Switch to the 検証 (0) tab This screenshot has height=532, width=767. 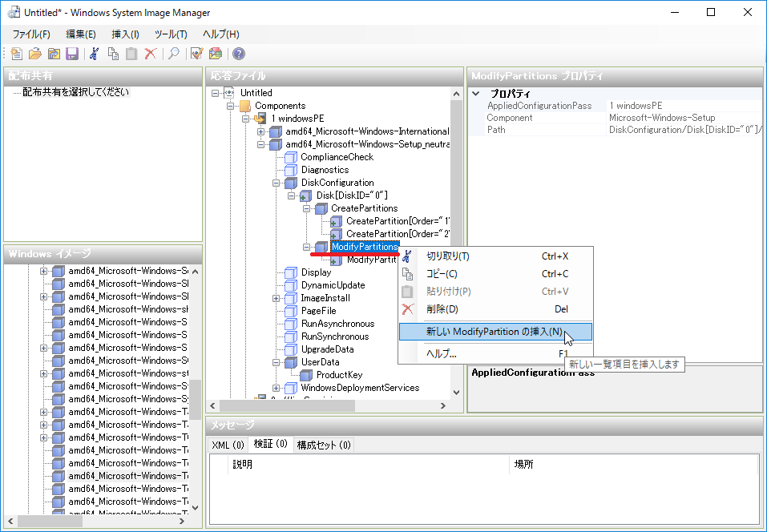(271, 444)
